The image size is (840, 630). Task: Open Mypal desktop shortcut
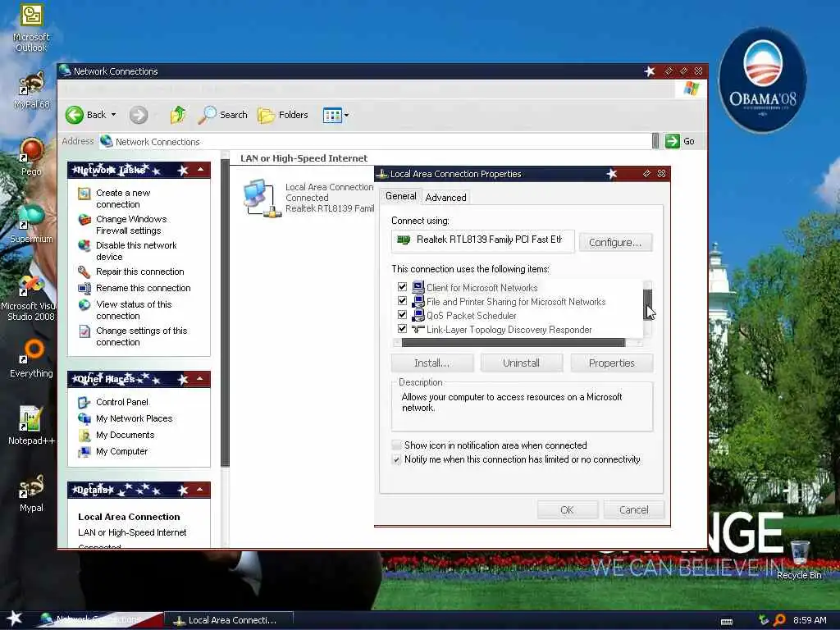tap(31, 493)
